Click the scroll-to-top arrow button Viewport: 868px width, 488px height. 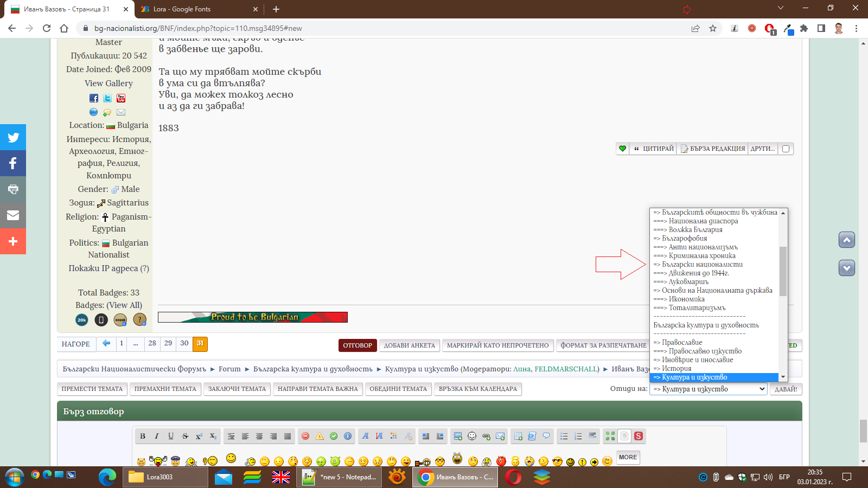point(847,240)
